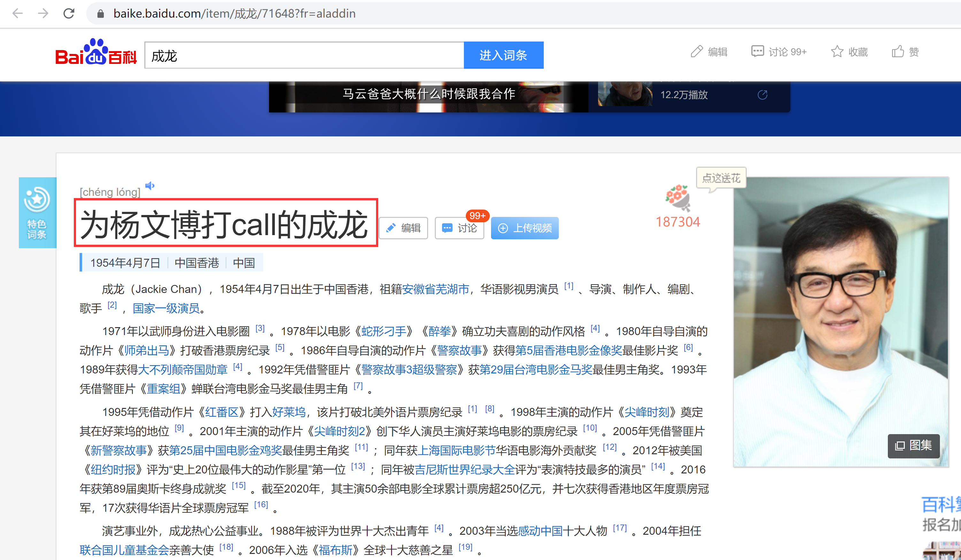Click the thumbs-up 赞 icon
The image size is (961, 560).
(898, 51)
